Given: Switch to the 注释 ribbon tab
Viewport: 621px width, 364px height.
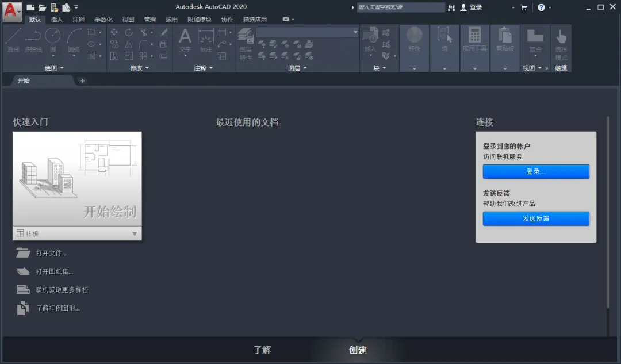Looking at the screenshot, I should point(78,20).
